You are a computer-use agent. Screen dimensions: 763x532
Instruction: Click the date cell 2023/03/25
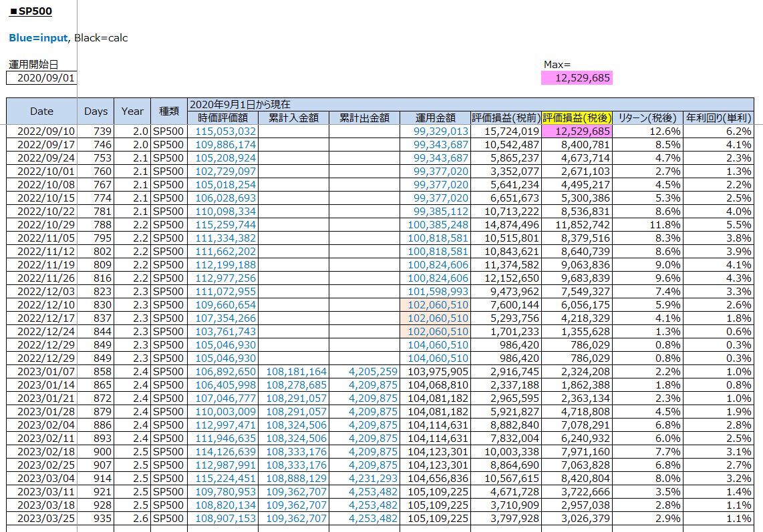pos(41,518)
